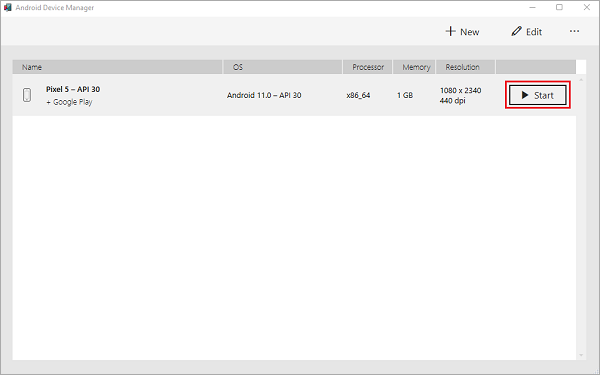This screenshot has width=600, height=375.
Task: Open the three-dots more options menu
Action: (574, 31)
